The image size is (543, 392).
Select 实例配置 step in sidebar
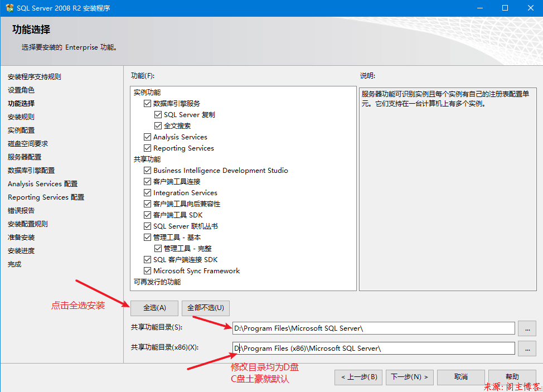click(21, 130)
